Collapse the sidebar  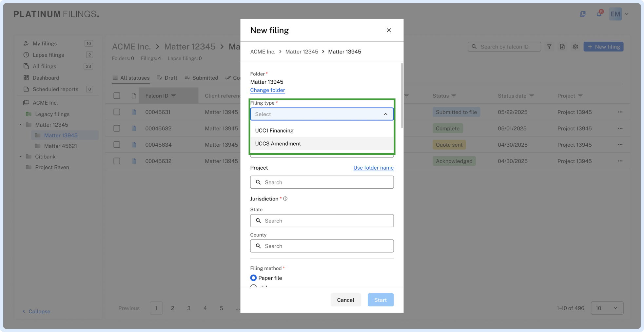pos(36,311)
